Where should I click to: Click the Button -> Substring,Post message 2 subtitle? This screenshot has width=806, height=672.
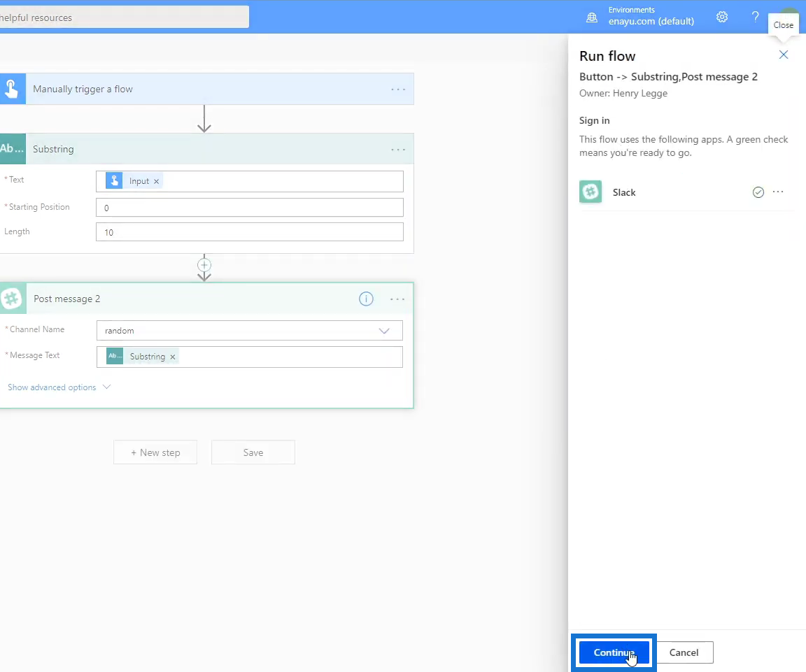click(668, 76)
